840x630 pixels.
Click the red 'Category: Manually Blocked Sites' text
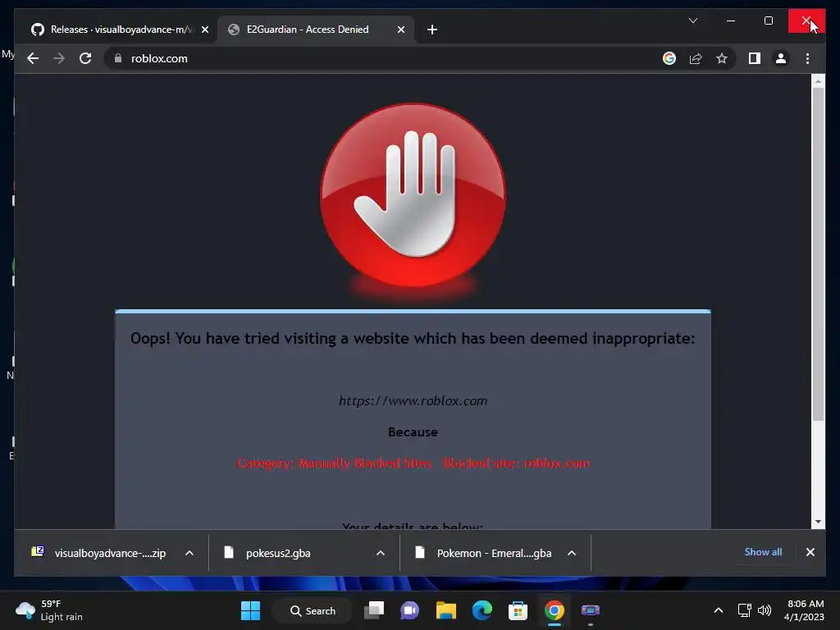click(335, 463)
